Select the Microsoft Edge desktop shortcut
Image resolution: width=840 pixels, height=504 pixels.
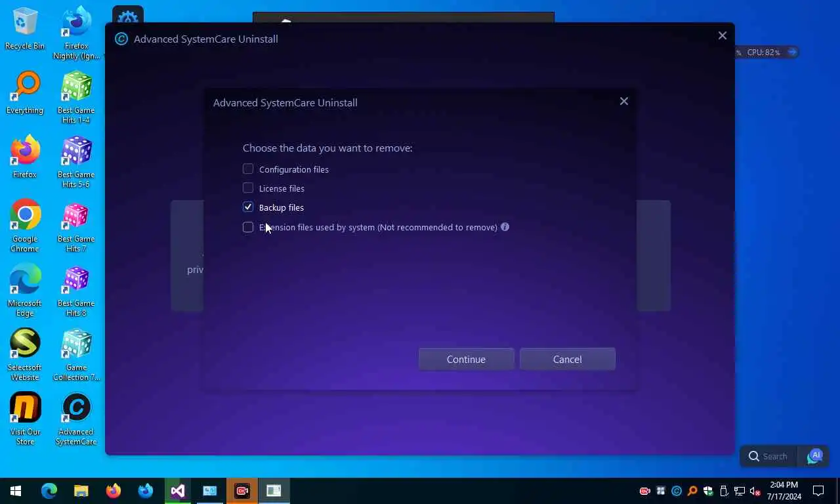25,290
